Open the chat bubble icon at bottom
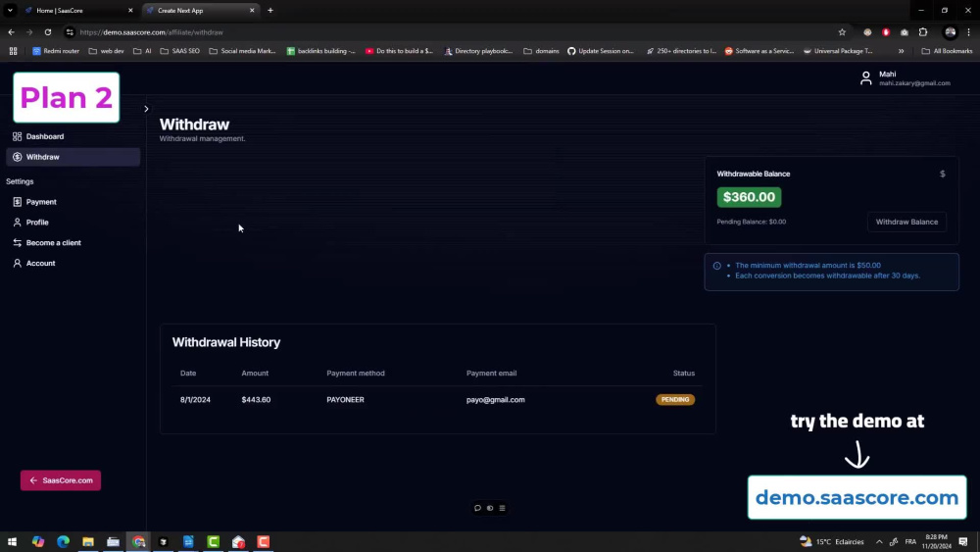The height and width of the screenshot is (552, 980). [x=477, y=508]
